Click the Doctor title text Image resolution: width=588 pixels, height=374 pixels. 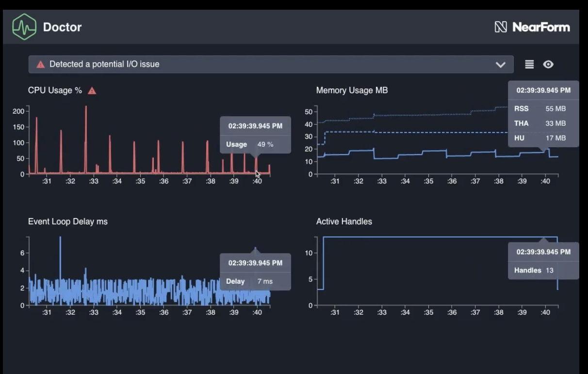[62, 27]
